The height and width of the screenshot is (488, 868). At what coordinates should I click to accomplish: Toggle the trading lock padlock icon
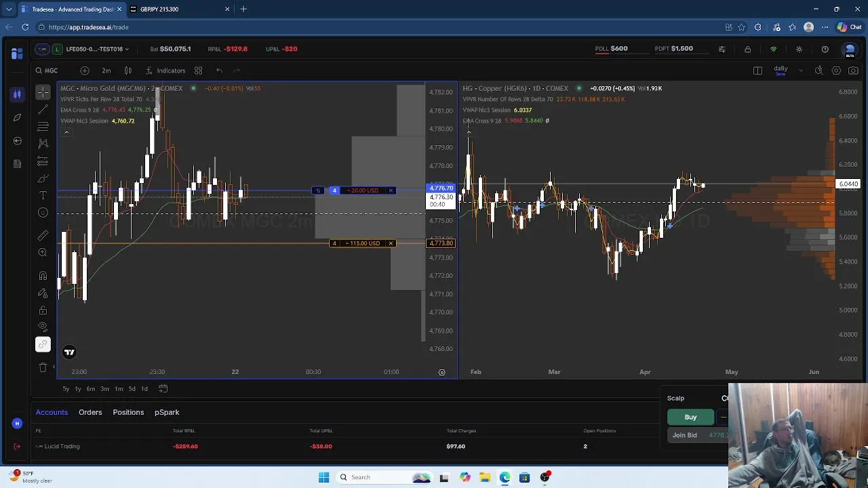coord(747,49)
